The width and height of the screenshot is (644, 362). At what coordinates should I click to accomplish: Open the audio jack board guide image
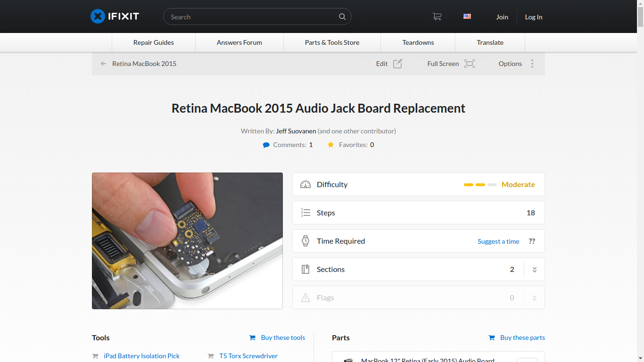(x=187, y=241)
